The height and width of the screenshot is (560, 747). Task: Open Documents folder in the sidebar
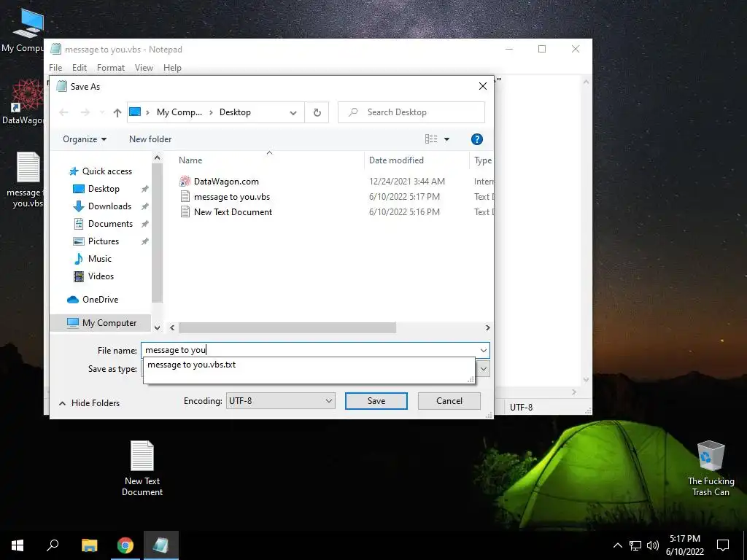coord(110,224)
